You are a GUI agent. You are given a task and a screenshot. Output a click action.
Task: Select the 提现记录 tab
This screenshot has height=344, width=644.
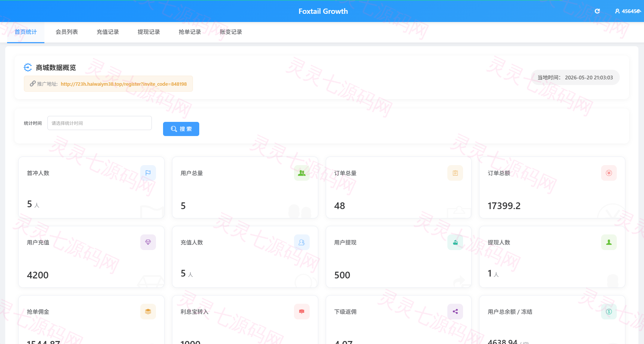pos(149,32)
